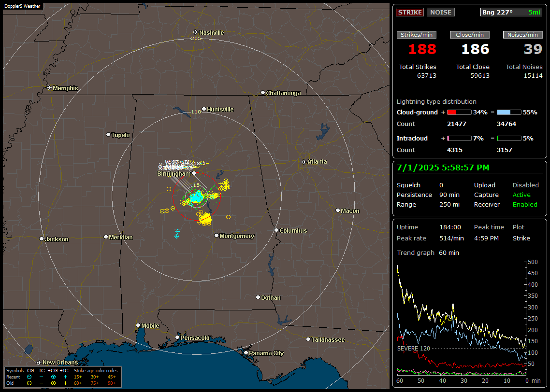The height and width of the screenshot is (392, 550).
Task: Click the Recent +IC cyan plus symbol
Action: tap(65, 377)
